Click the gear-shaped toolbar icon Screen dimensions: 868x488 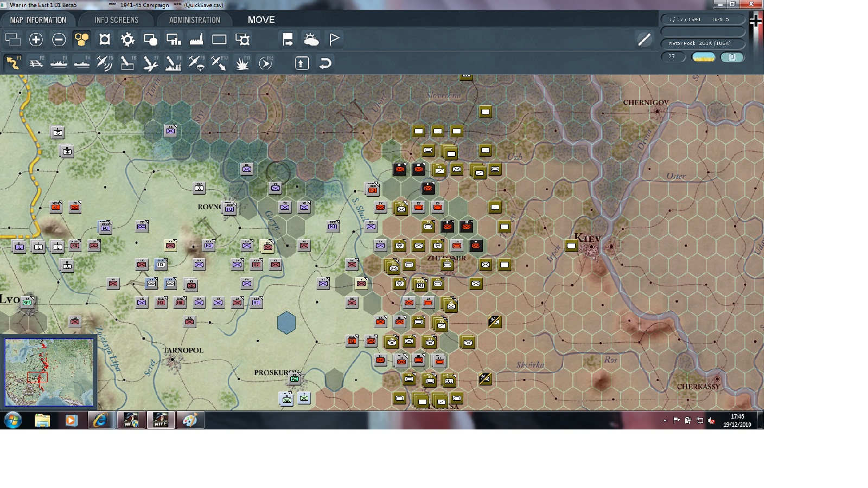(x=127, y=40)
